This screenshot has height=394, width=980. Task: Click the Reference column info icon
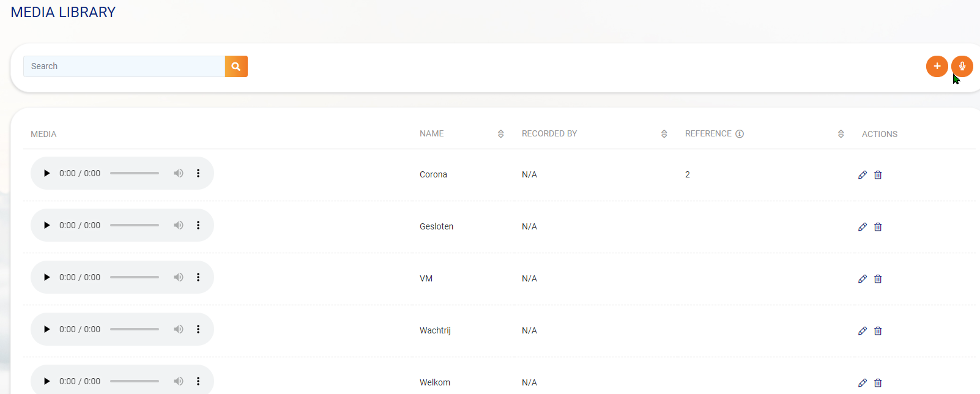pos(740,134)
